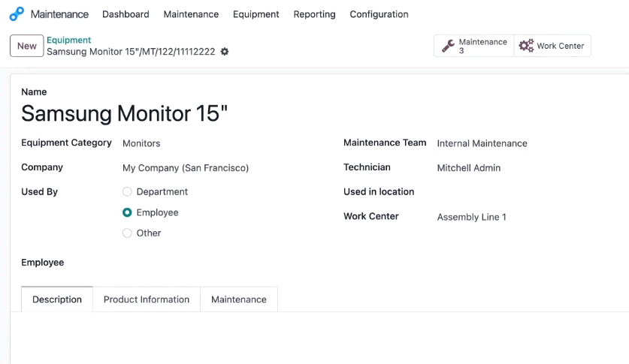Open the Equipment top menu
The height and width of the screenshot is (364, 629).
pyautogui.click(x=256, y=14)
